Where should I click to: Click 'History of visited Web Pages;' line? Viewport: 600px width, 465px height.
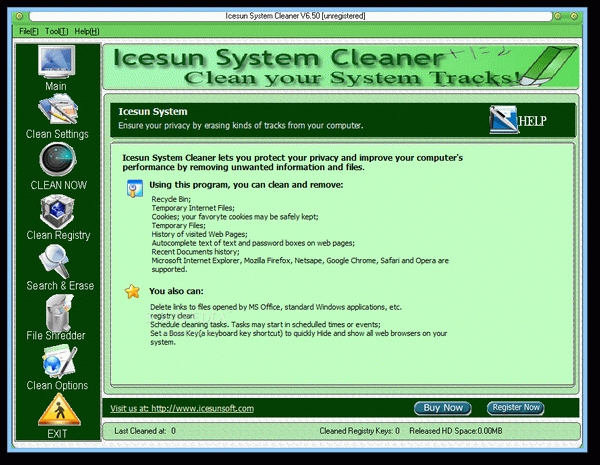(199, 234)
